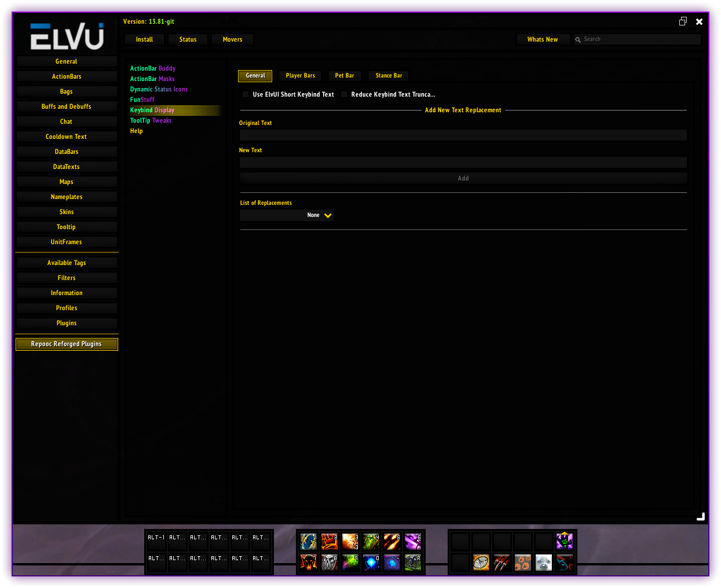The image size is (721, 588).
Task: Click the empty slot labeled ALT-1
Action: (x=157, y=542)
